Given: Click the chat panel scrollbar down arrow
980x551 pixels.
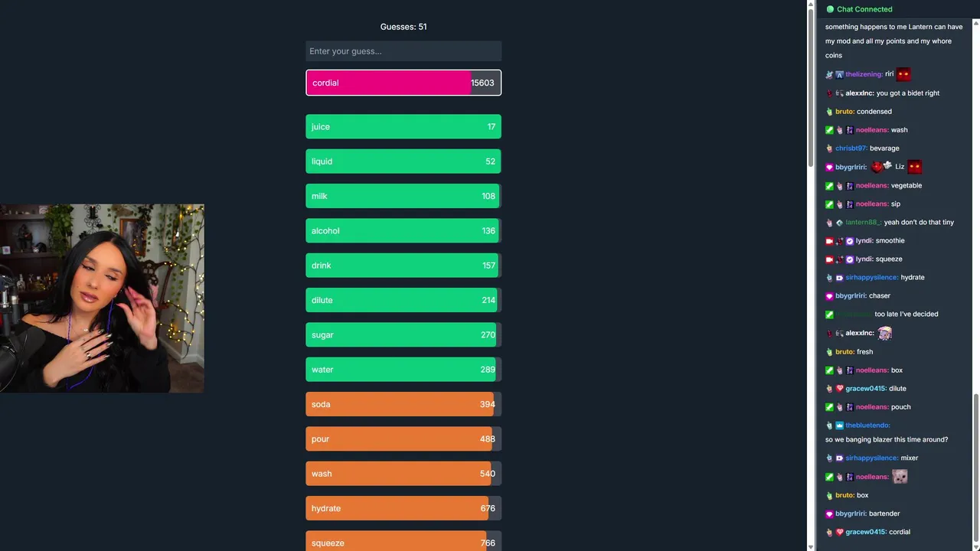Looking at the screenshot, I should (975, 546).
